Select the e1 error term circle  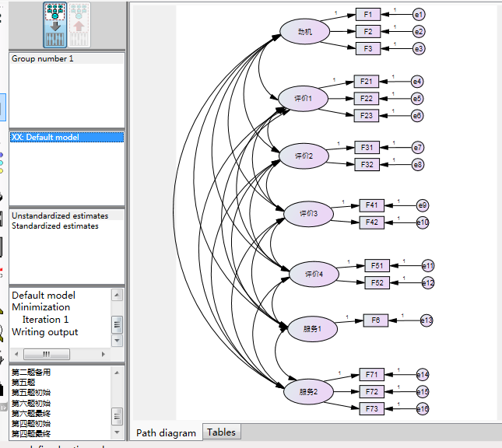point(419,15)
